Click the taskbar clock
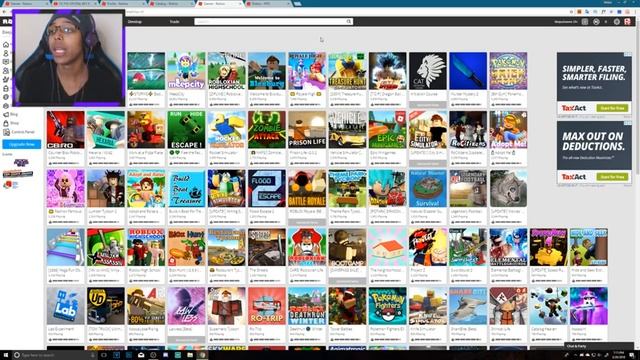Viewport: 640px width, 360px height. 619,355
